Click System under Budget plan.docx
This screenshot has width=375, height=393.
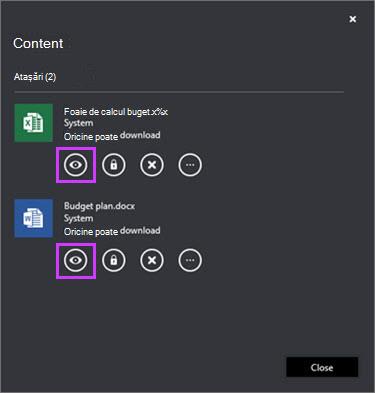[78, 219]
